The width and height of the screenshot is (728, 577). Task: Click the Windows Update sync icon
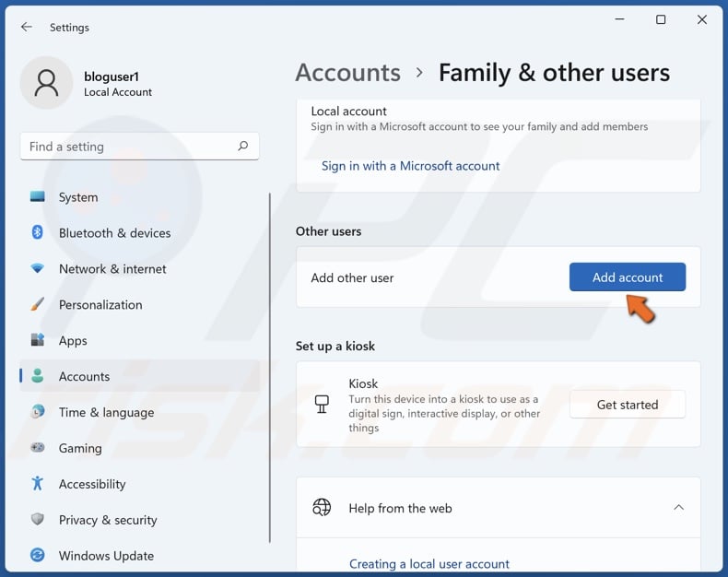click(38, 555)
